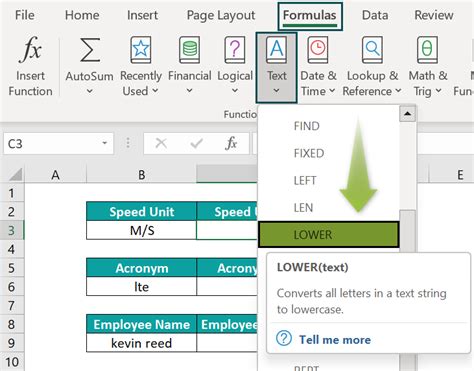Select the Formulas tab

(x=310, y=16)
